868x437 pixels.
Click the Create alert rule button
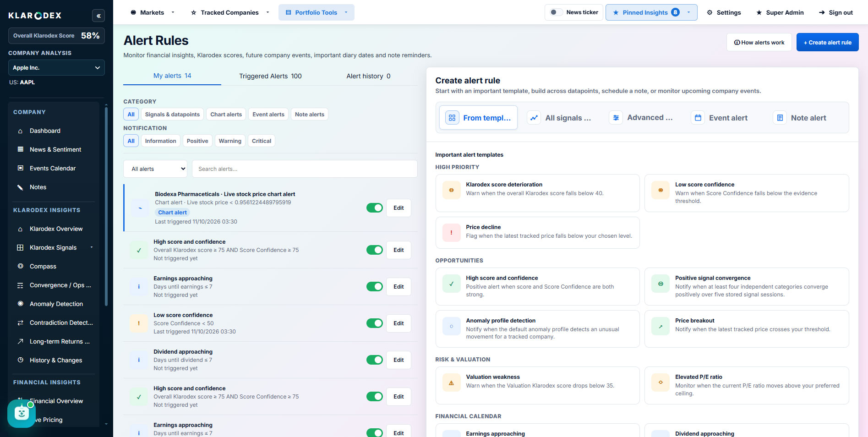pos(827,42)
